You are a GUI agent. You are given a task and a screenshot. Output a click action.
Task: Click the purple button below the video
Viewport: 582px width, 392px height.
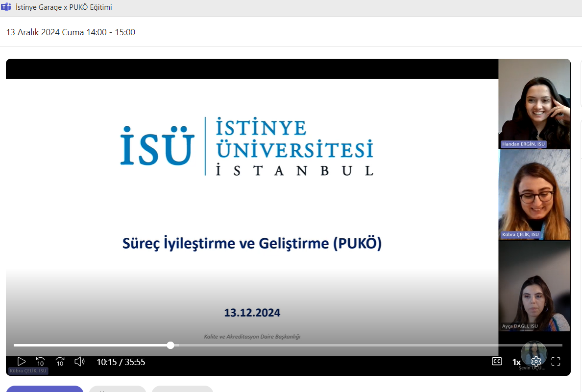pyautogui.click(x=45, y=389)
